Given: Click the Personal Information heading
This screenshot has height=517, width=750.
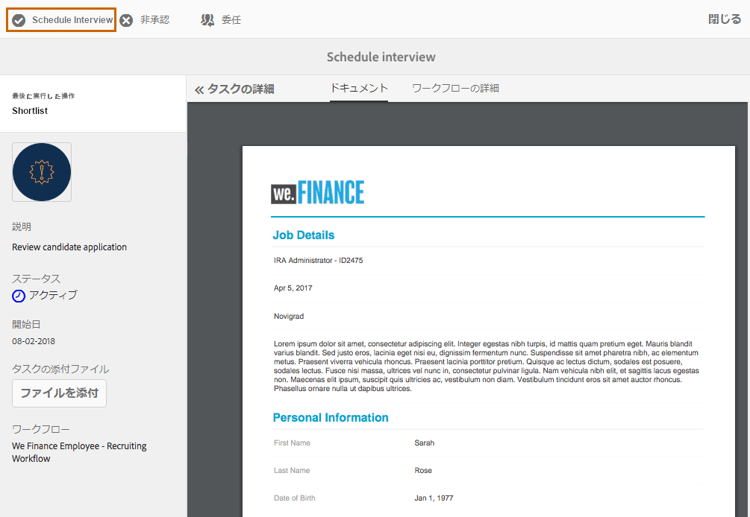Looking at the screenshot, I should click(x=331, y=418).
